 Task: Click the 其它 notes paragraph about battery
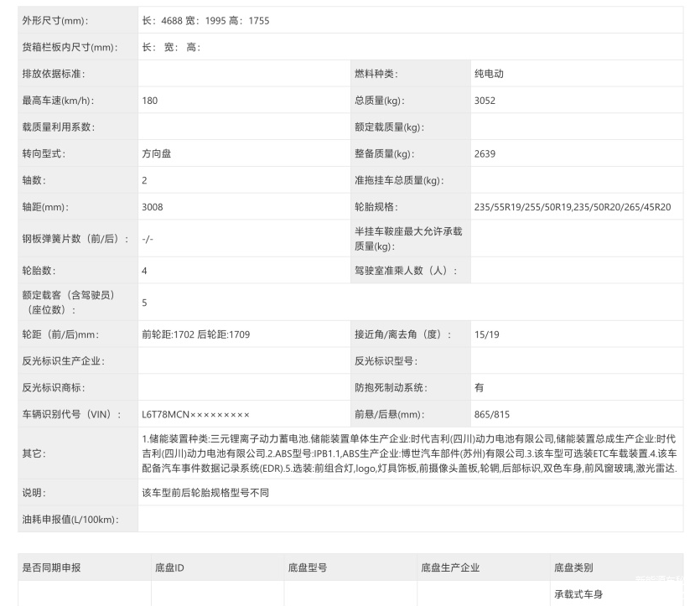409,453
